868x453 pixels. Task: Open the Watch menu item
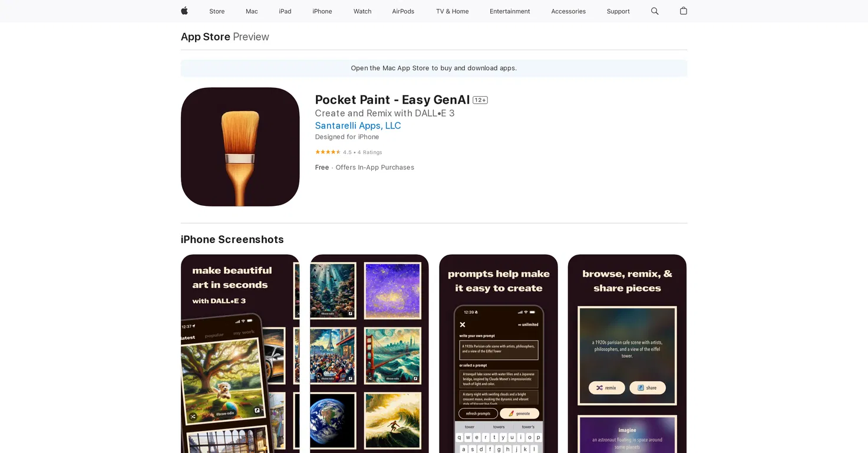362,11
